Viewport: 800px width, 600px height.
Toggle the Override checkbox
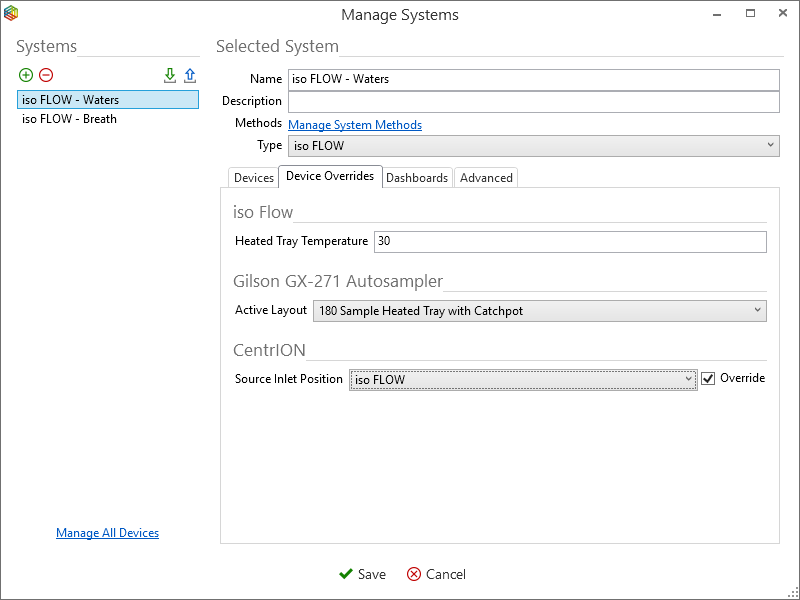tap(708, 378)
